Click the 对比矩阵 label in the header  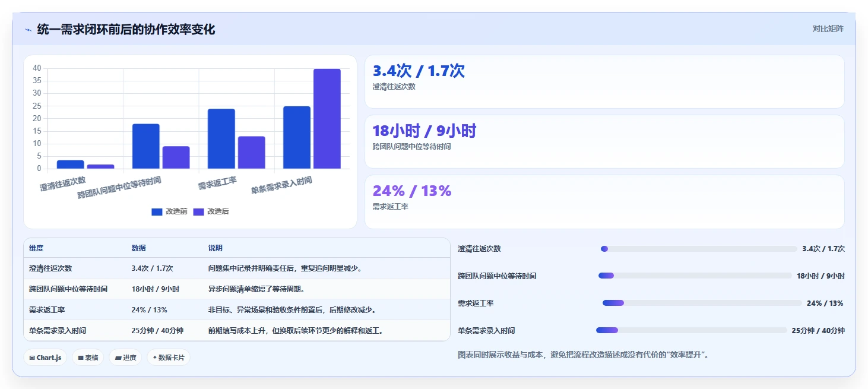(x=828, y=29)
